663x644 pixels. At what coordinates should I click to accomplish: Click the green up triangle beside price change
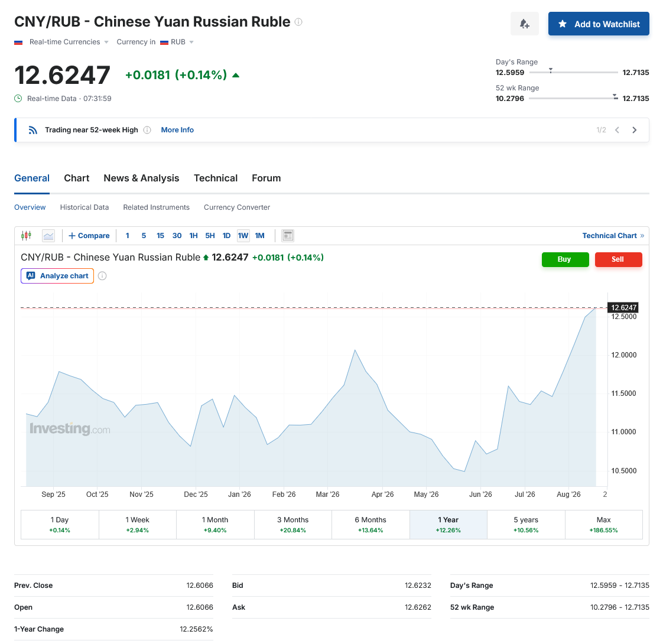tap(236, 75)
